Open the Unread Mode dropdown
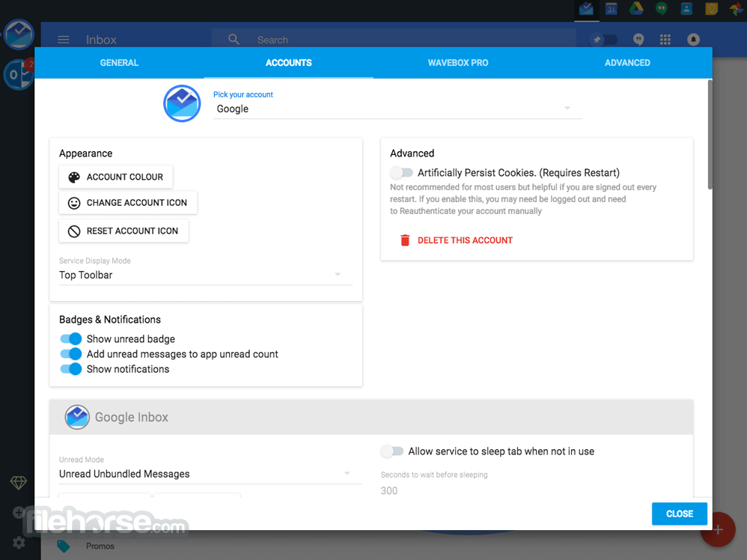 tap(210, 474)
